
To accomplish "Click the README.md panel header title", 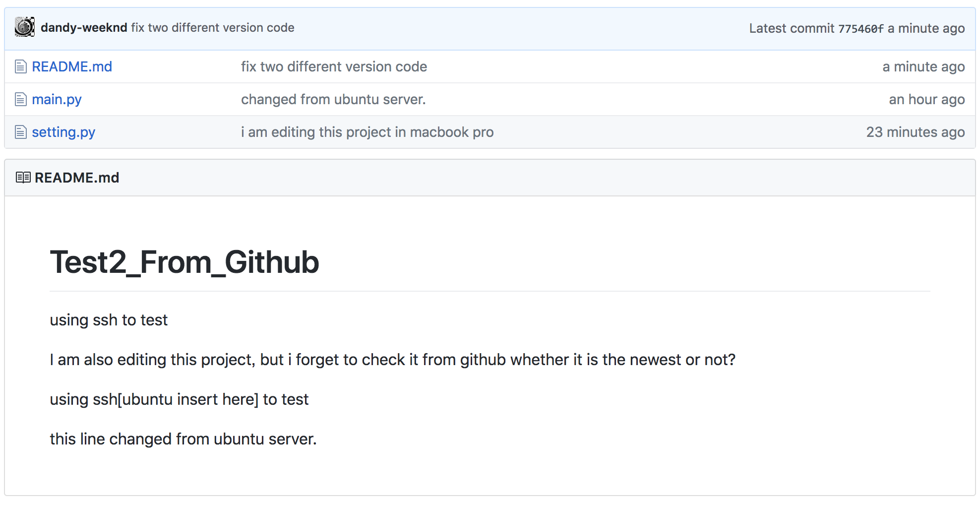I will [x=77, y=178].
